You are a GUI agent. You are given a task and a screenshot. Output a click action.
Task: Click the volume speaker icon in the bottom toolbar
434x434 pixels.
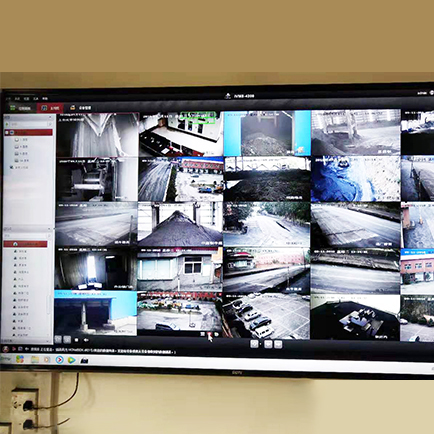[86, 340]
